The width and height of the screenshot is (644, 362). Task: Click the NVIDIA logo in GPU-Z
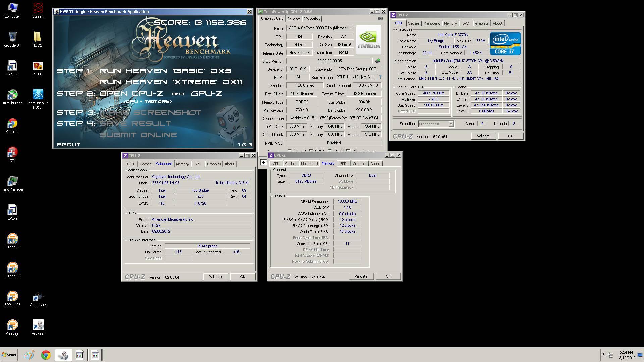pos(369,40)
